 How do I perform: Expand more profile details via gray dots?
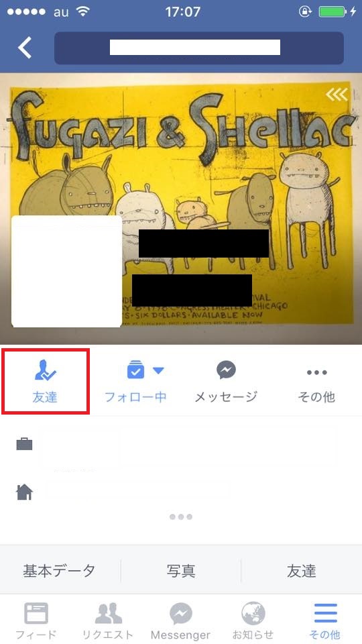[x=181, y=517]
